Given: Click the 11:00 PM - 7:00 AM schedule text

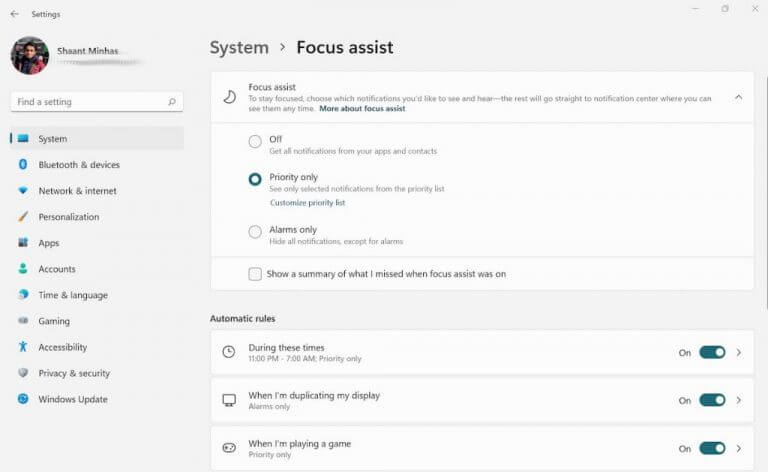Looking at the screenshot, I should 282,358.
